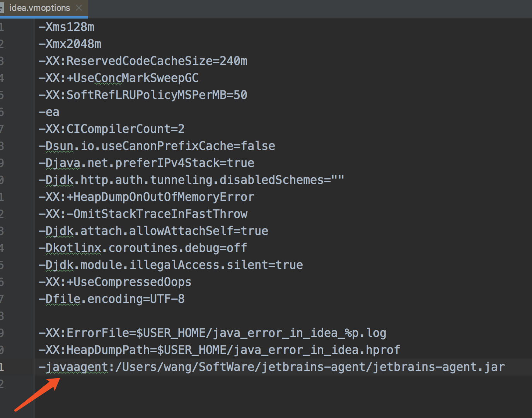The width and height of the screenshot is (532, 418).
Task: Select the idea.vmoptions editor tab
Action: (39, 8)
